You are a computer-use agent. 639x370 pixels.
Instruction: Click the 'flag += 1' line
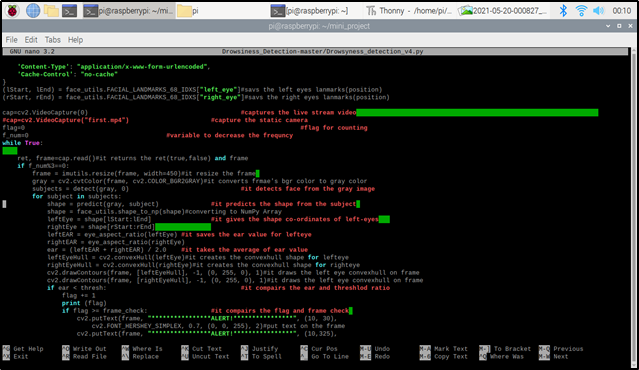pos(78,296)
